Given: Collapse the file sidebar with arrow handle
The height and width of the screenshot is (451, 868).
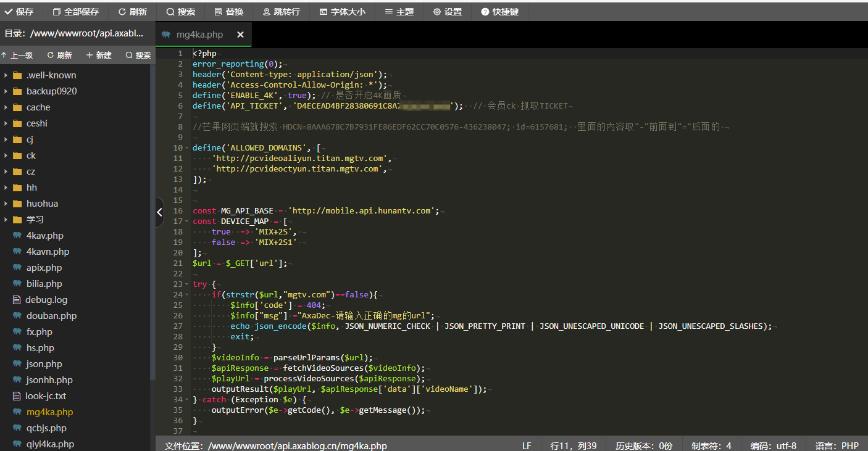Looking at the screenshot, I should [x=159, y=212].
